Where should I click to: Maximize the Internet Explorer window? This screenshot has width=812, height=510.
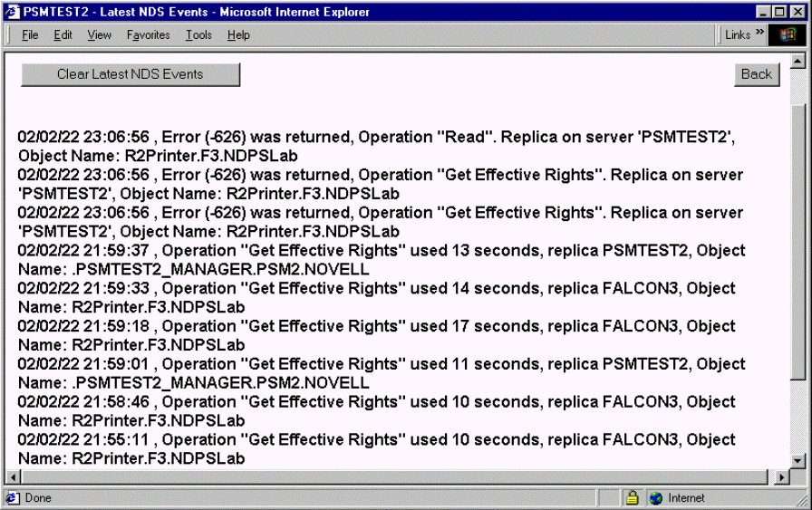point(778,12)
